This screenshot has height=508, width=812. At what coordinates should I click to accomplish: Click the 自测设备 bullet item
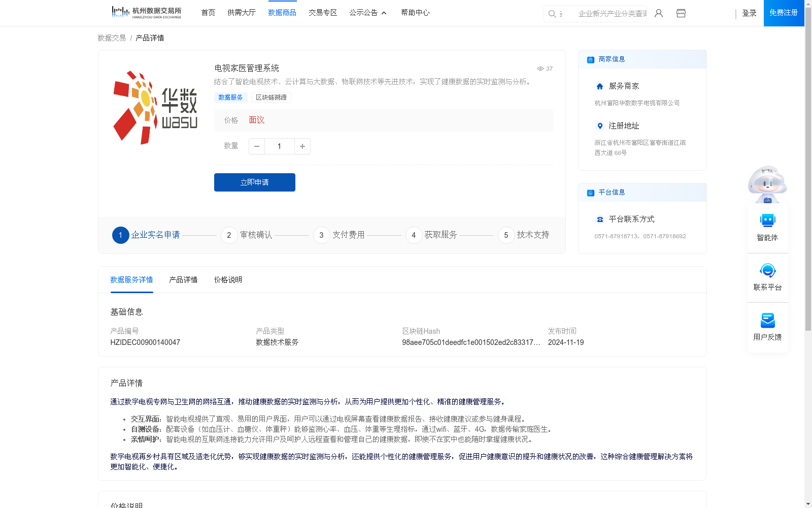tap(341, 429)
